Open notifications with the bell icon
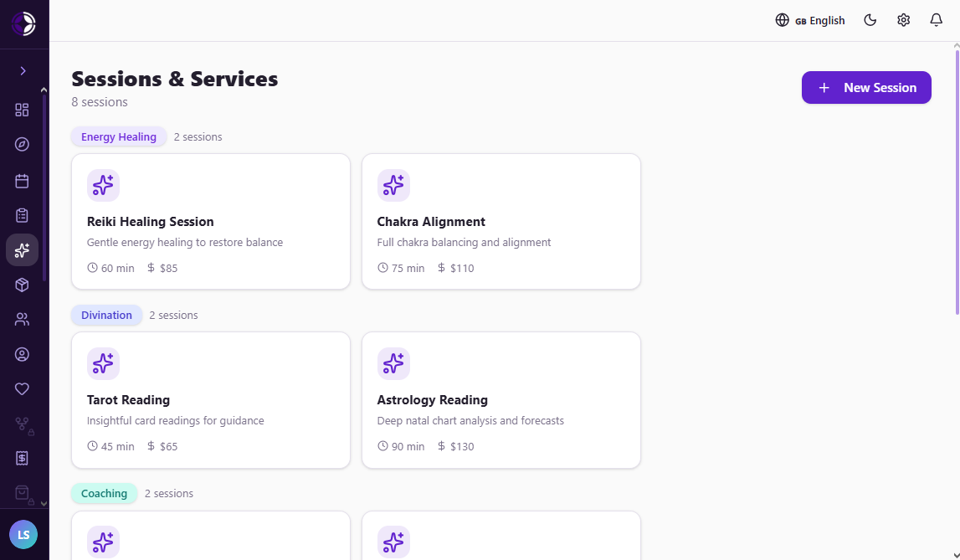The image size is (960, 560). coord(936,20)
